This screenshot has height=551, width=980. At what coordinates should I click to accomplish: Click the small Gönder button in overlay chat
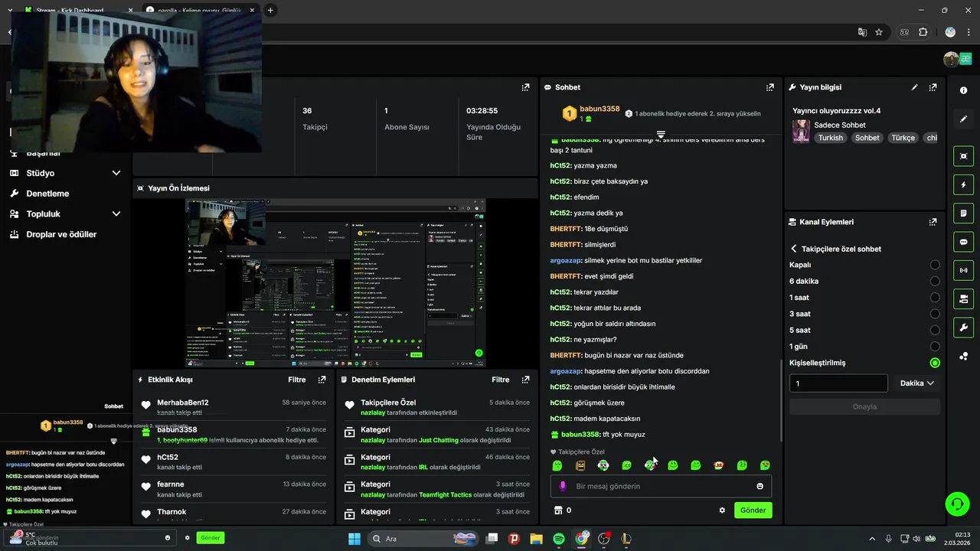tap(211, 538)
